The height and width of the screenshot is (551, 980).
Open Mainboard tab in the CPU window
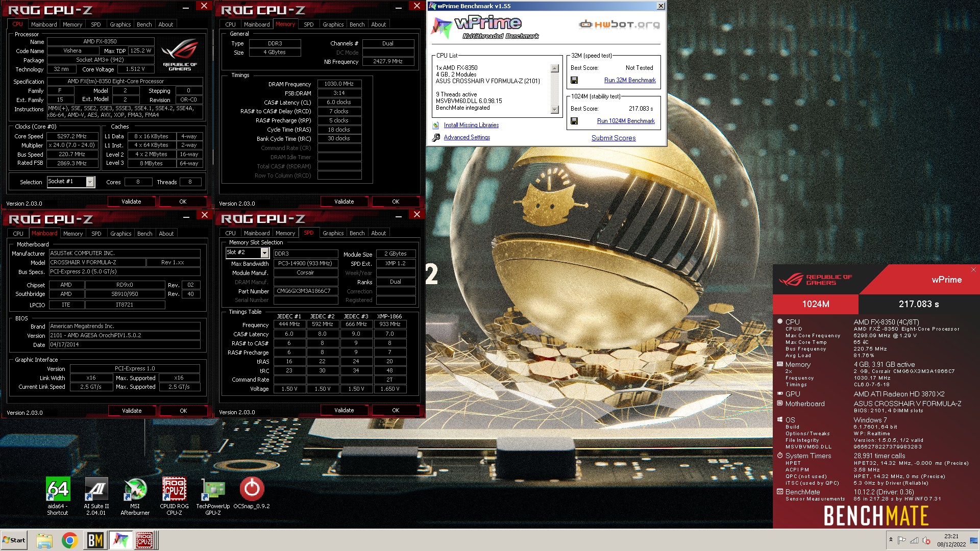pos(44,24)
